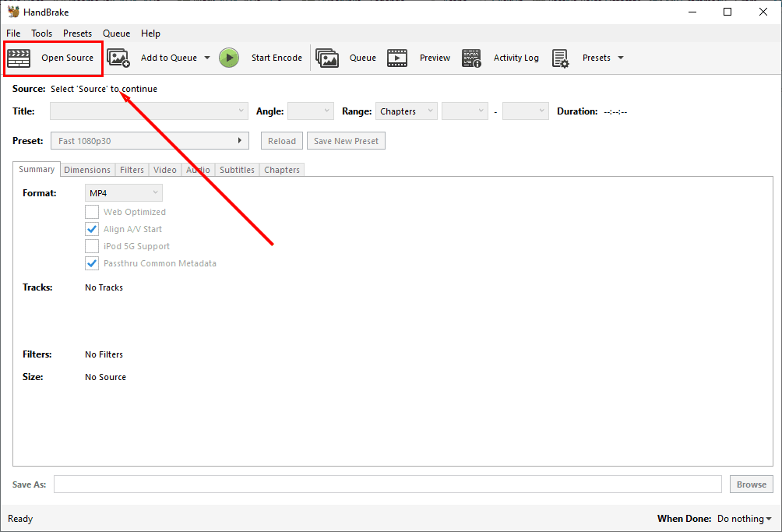Switch to the Summary tab
Viewport: 782px width, 532px height.
click(x=37, y=169)
